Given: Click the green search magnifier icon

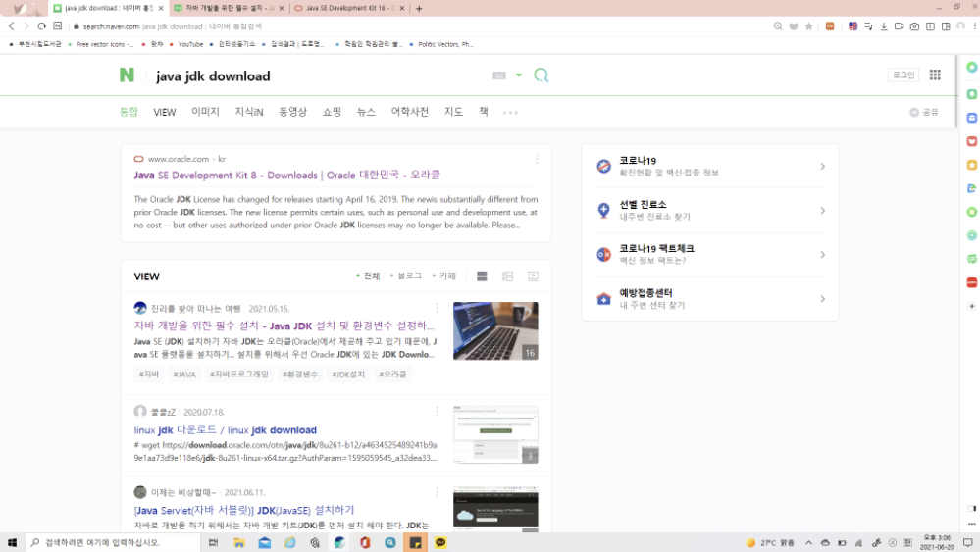Looking at the screenshot, I should pyautogui.click(x=542, y=75).
